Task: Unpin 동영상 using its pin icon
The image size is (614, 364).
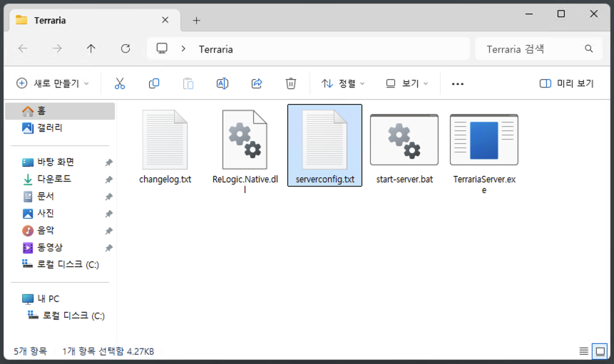Action: point(109,248)
